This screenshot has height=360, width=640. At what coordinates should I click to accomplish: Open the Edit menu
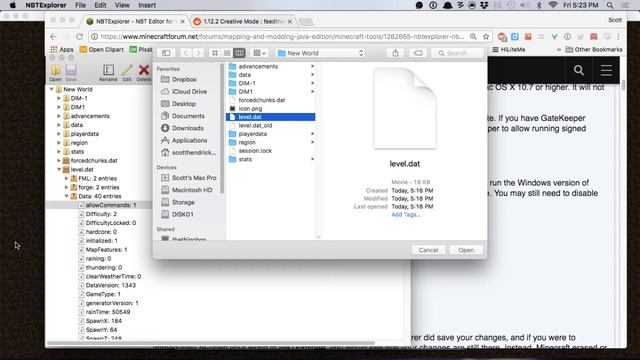pos(100,5)
